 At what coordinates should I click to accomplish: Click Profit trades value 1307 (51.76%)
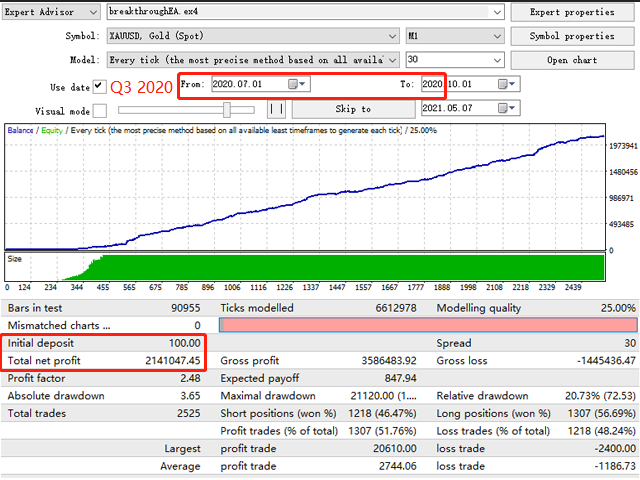[x=382, y=431]
